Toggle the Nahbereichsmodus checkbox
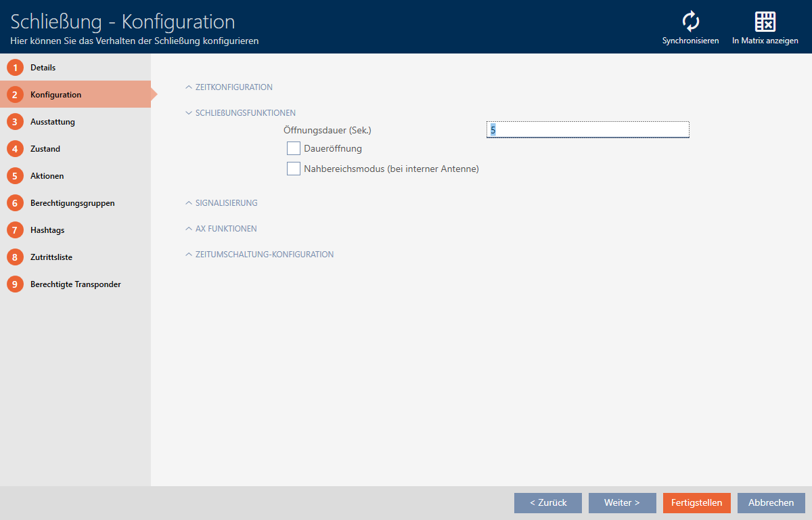 (294, 169)
